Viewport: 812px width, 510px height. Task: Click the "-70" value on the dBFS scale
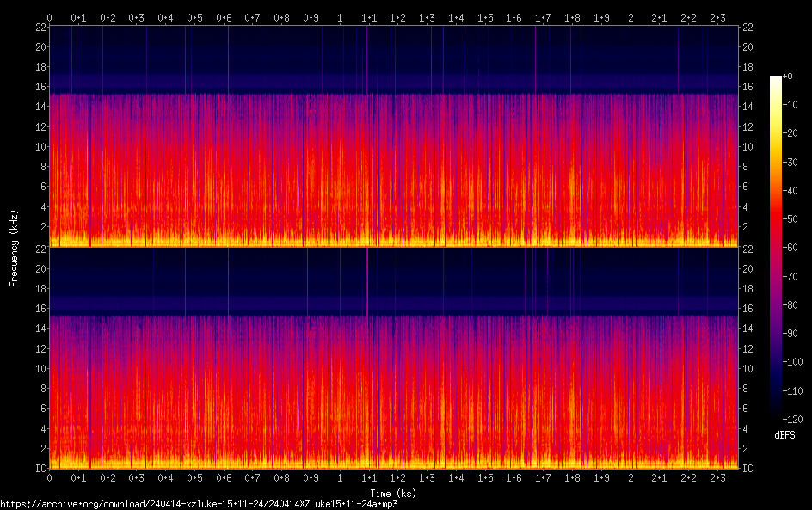790,276
